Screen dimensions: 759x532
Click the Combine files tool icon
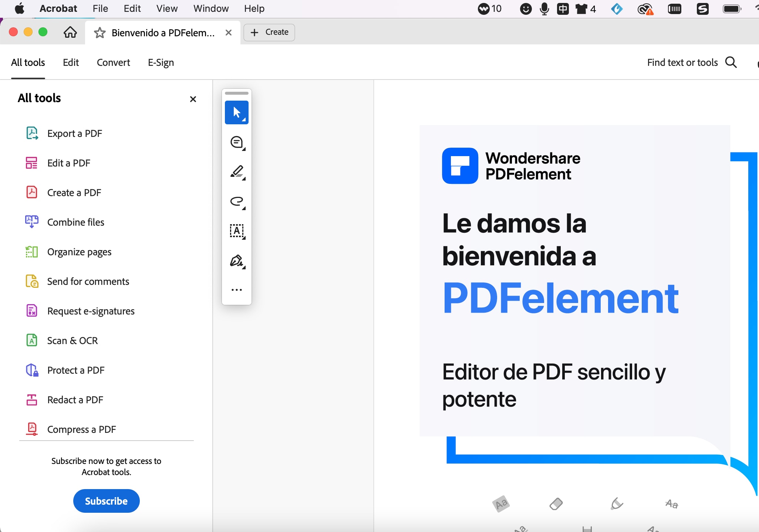(x=32, y=222)
